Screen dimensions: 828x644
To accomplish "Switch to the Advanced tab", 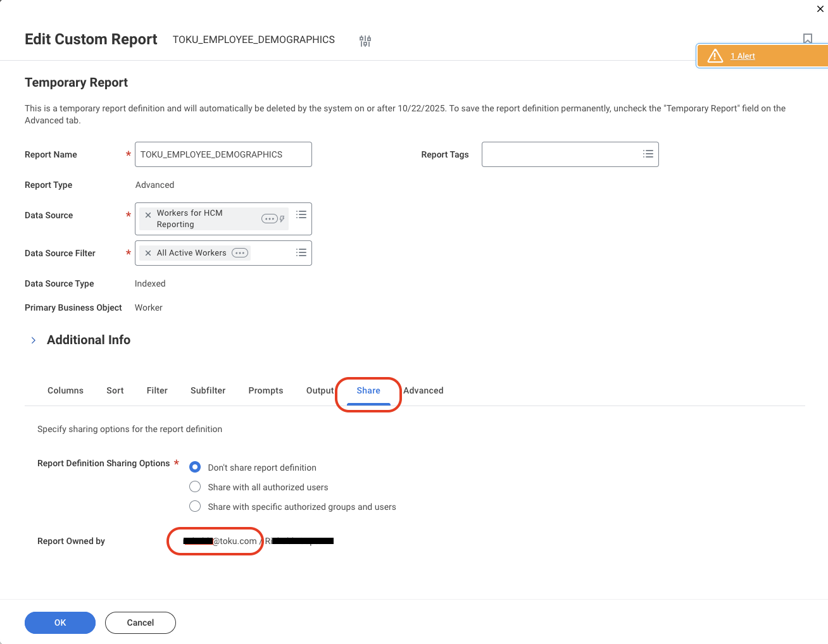I will [x=423, y=390].
